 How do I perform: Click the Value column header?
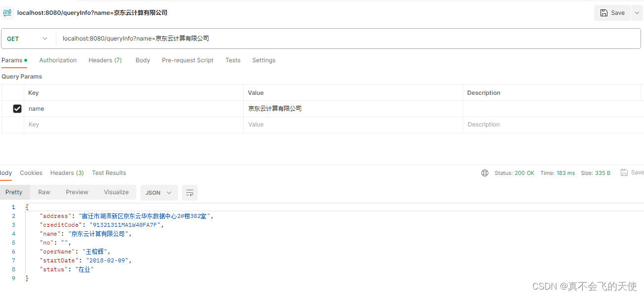click(256, 93)
